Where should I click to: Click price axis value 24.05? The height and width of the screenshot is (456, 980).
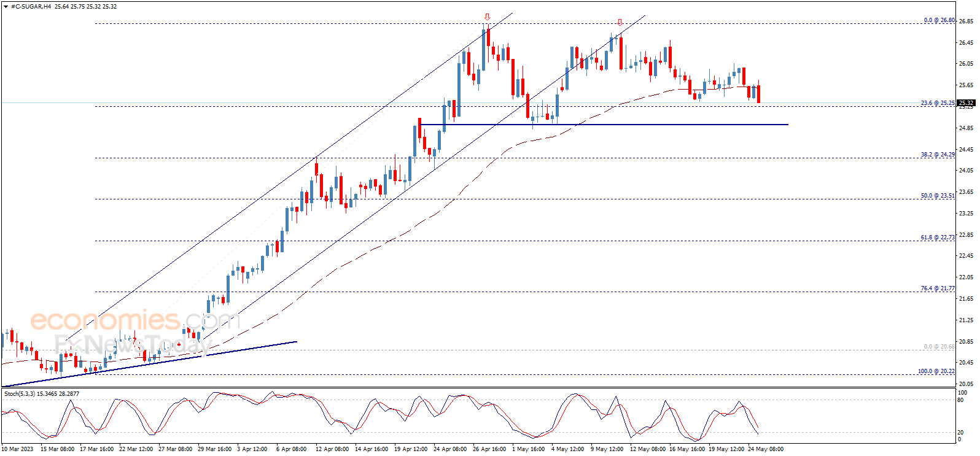966,171
